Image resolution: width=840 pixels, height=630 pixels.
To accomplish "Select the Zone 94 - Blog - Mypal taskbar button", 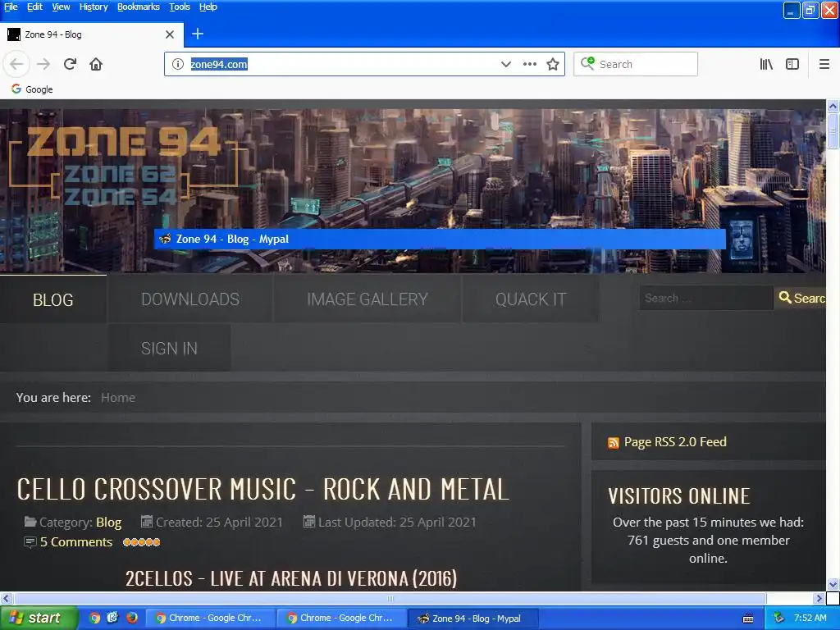I will tap(472, 619).
